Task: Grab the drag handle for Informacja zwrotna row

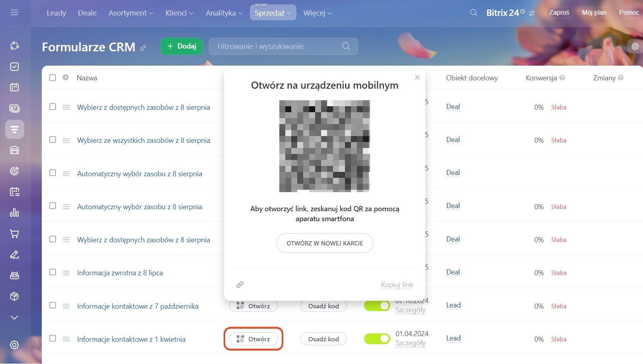Action: tap(66, 273)
